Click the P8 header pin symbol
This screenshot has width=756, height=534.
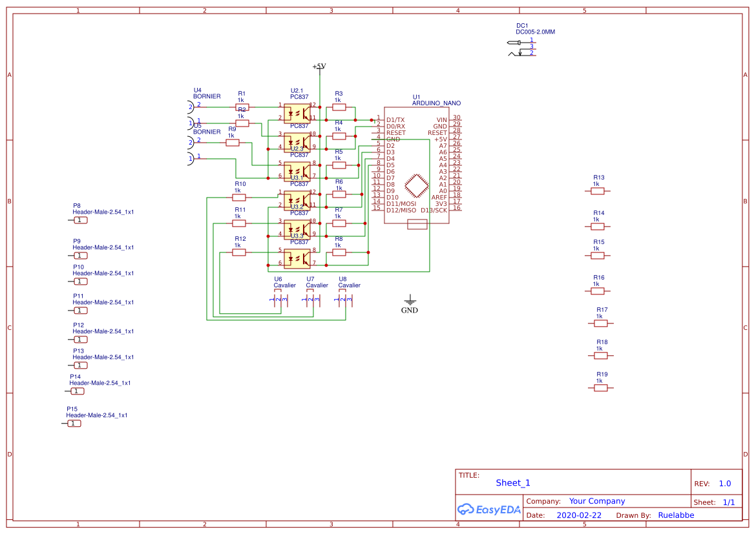pos(79,220)
